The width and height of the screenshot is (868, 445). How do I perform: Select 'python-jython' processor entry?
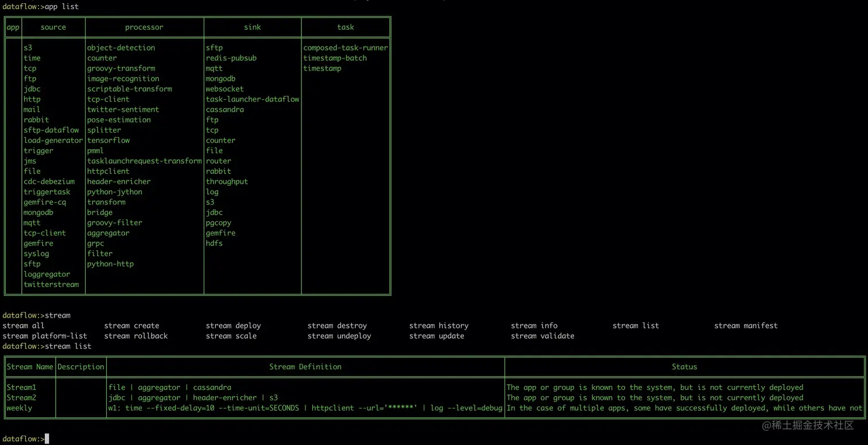point(115,192)
